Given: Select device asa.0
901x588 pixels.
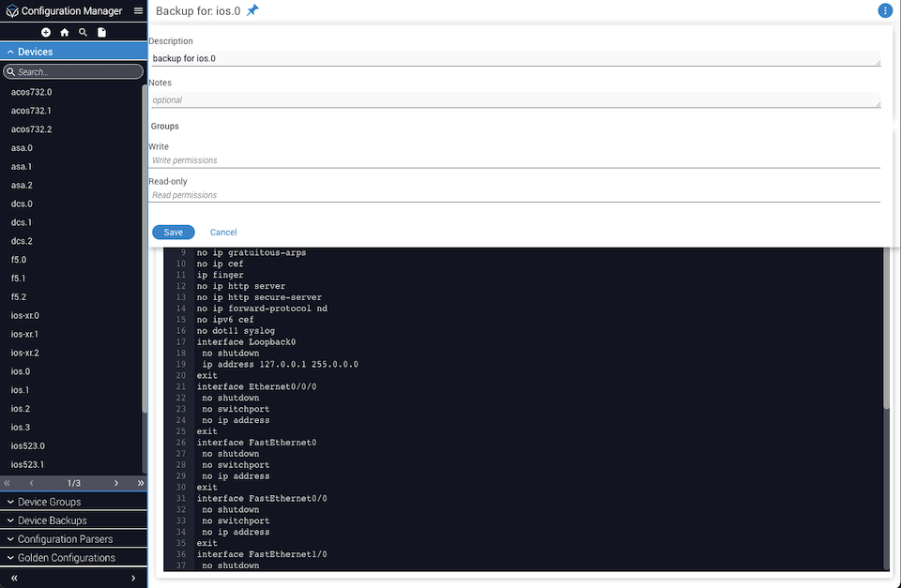Looking at the screenshot, I should pyautogui.click(x=22, y=147).
